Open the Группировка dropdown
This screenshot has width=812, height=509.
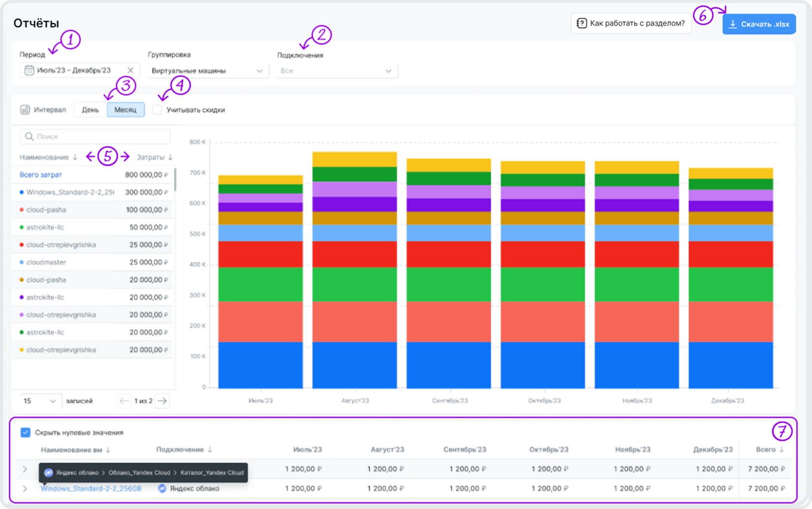(208, 71)
